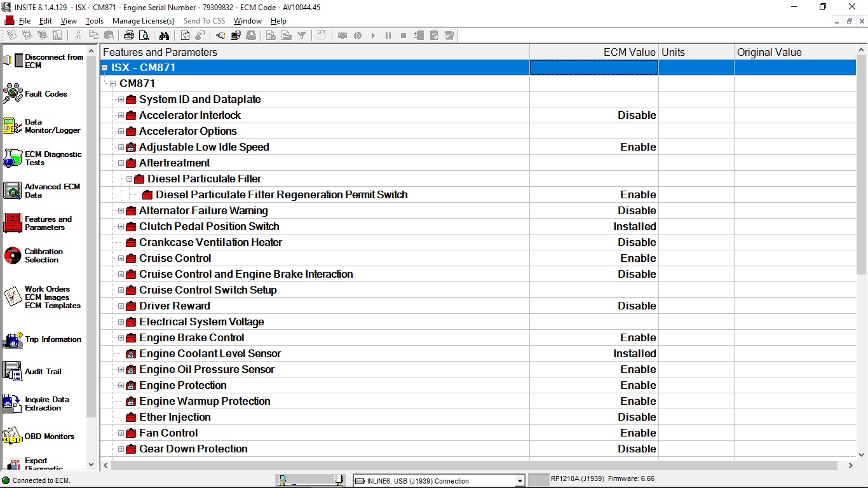Click the Cut scissors toolbar icon
The height and width of the screenshot is (488, 868).
point(78,36)
